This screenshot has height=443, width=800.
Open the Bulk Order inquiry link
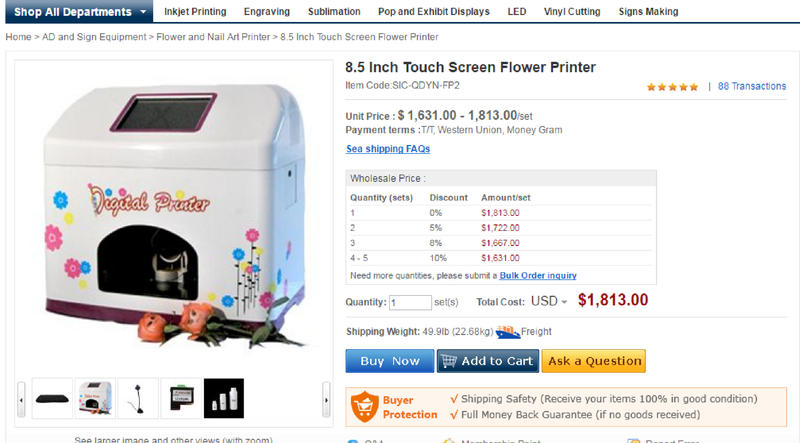tap(538, 276)
